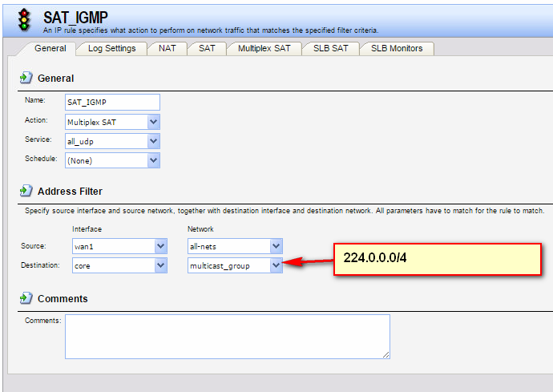Click the Address Filter section icon

click(26, 191)
